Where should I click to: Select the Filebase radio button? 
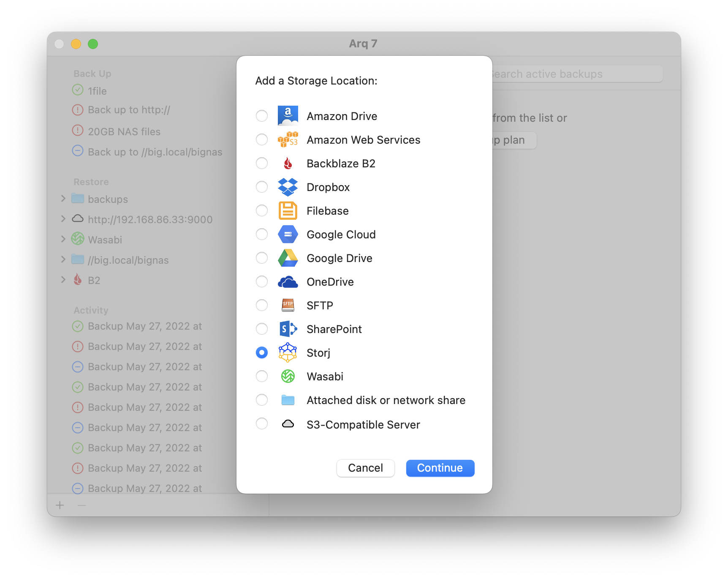click(262, 210)
